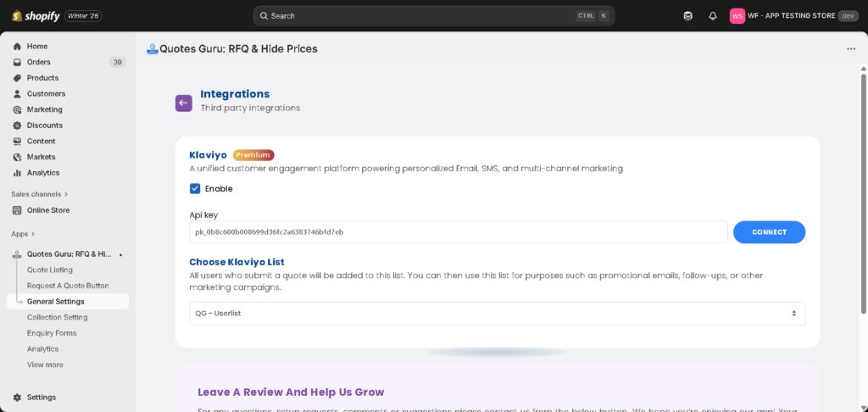Click the Analytics bar chart icon
This screenshot has height=412, width=868.
pyautogui.click(x=17, y=173)
